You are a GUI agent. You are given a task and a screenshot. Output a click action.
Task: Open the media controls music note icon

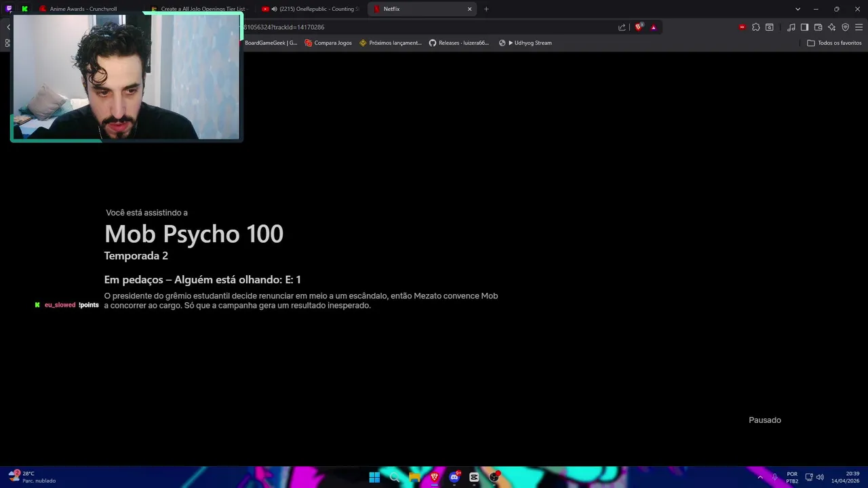pos(791,27)
